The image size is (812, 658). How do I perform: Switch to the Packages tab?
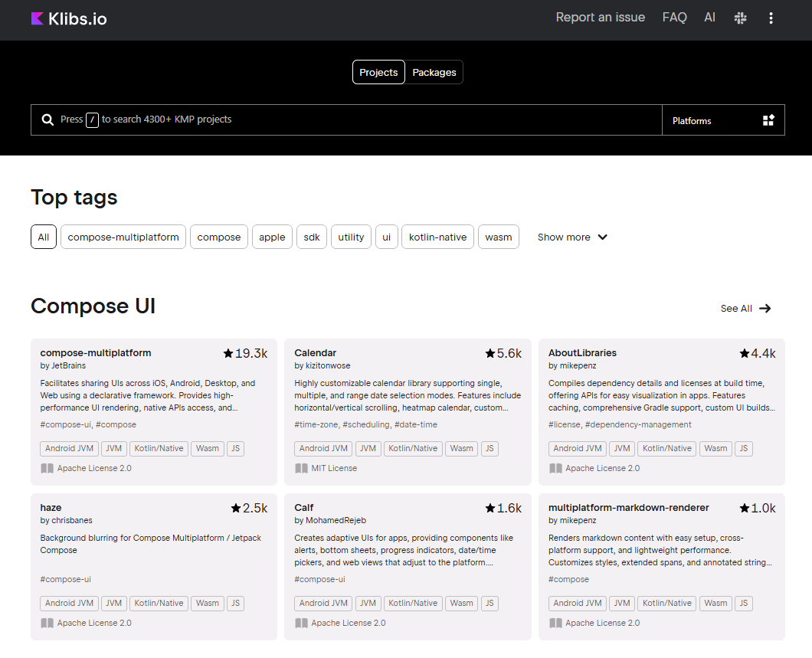[434, 73]
